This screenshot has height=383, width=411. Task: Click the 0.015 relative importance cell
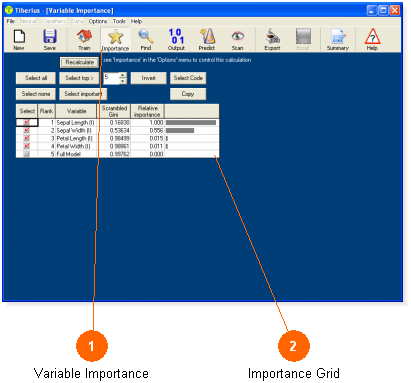pyautogui.click(x=148, y=138)
